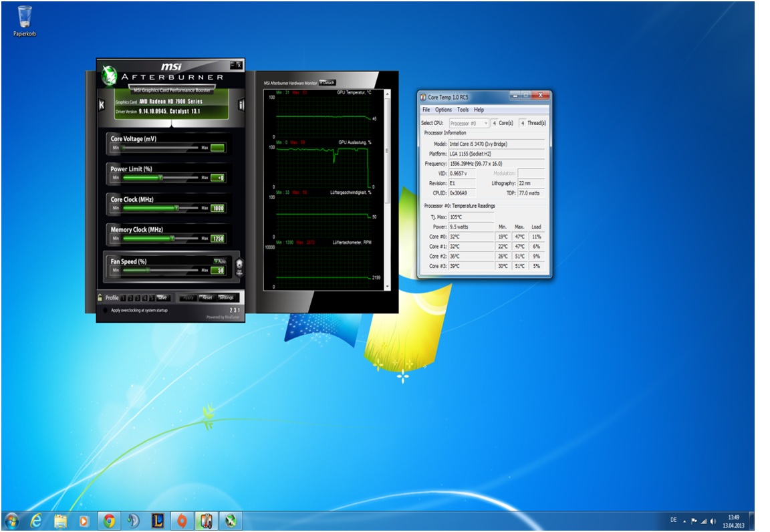Click Detach on the Hardware Monitor
This screenshot has height=532, width=770.
point(328,82)
